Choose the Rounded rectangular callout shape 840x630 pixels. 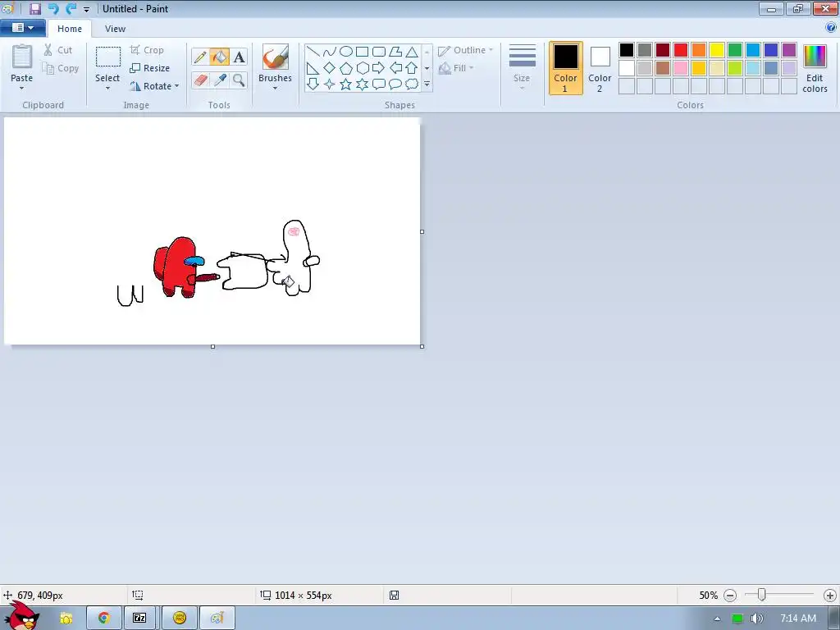coord(379,84)
